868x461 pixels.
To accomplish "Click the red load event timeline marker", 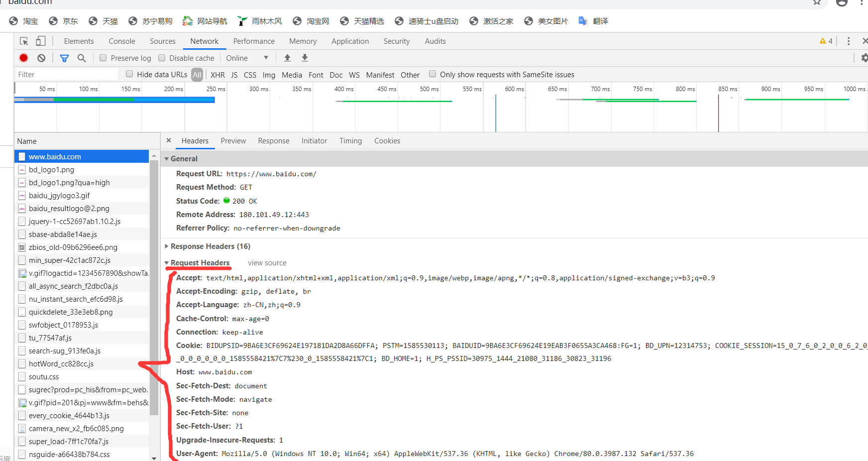I will coord(718,114).
